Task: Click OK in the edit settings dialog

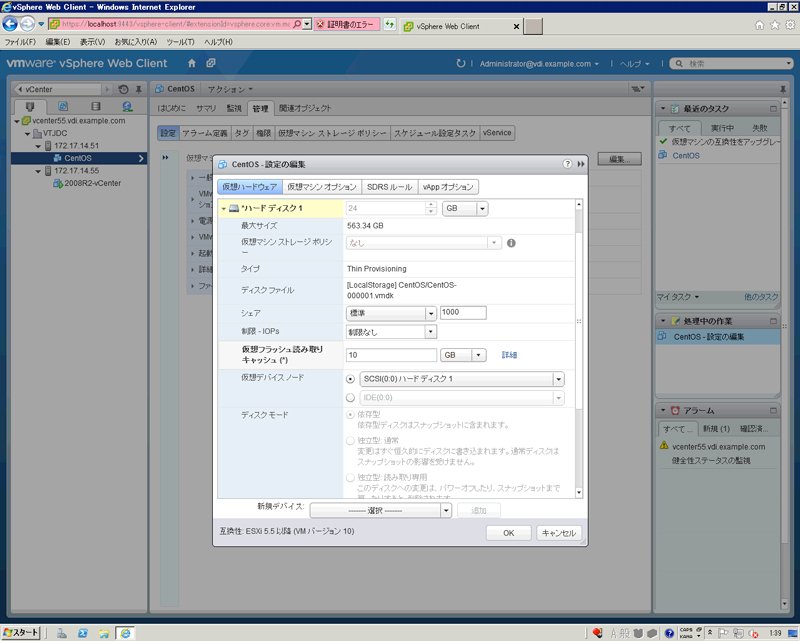Action: tap(509, 533)
